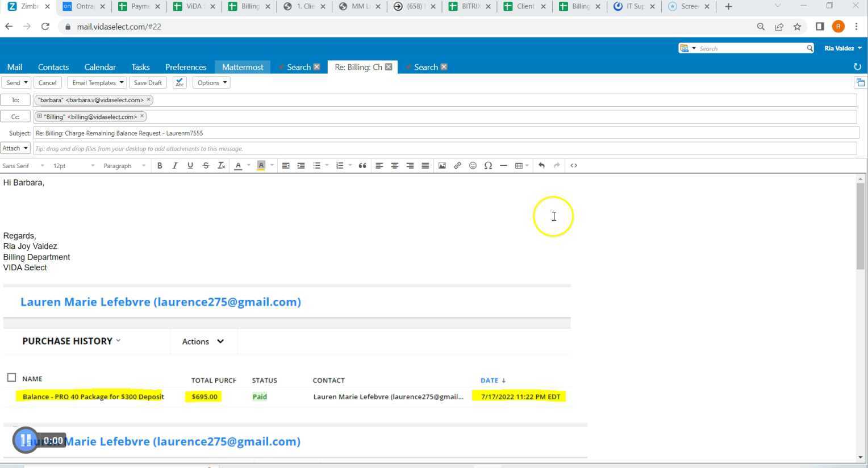Viewport: 868px width, 468px height.
Task: Pause the screen recording
Action: tap(26, 440)
